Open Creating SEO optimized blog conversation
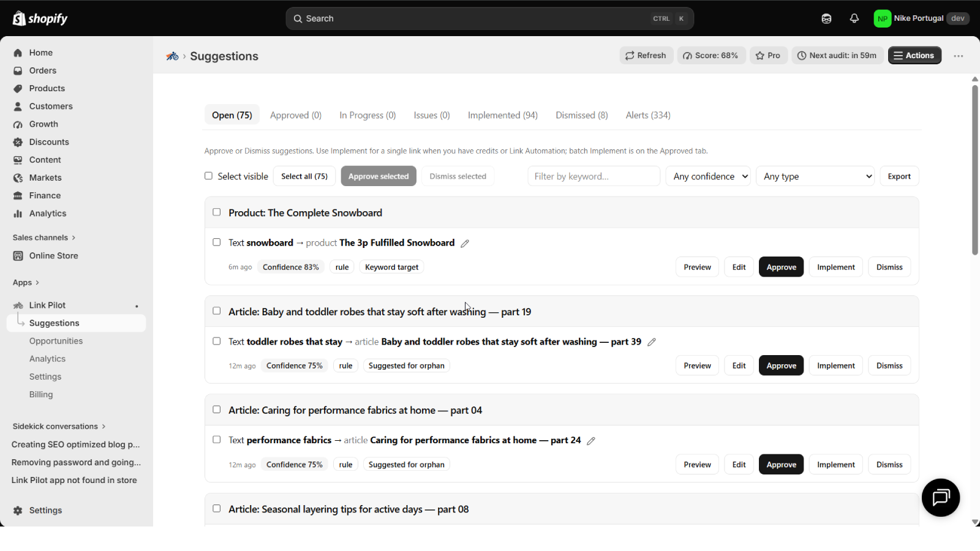This screenshot has width=980, height=551. [76, 444]
